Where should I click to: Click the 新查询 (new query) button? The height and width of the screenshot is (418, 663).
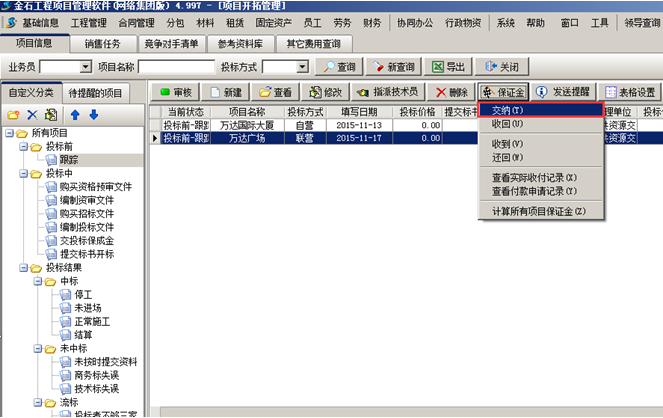392,67
